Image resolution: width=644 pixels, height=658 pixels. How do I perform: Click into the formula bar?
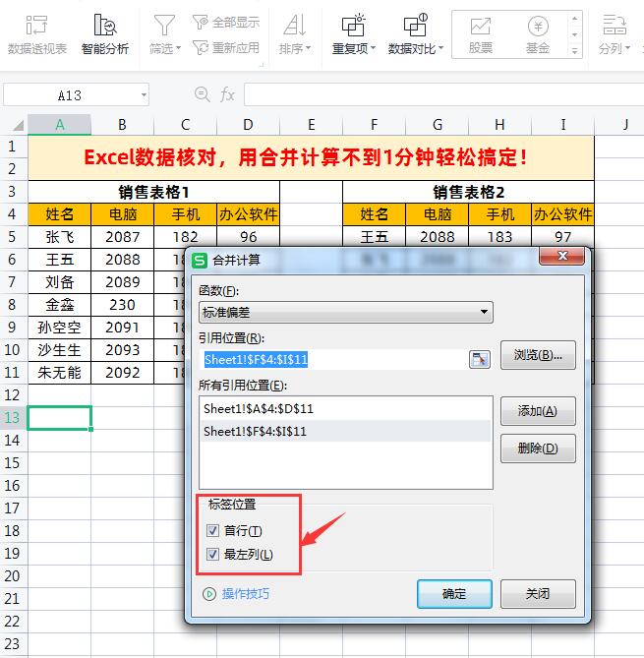(x=443, y=94)
